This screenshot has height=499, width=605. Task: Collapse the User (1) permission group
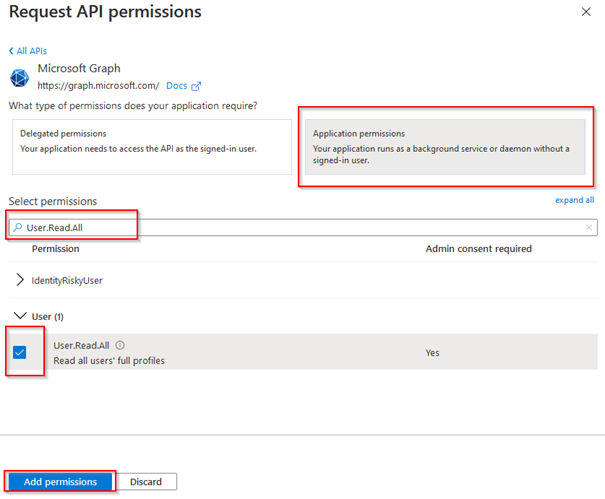[21, 316]
